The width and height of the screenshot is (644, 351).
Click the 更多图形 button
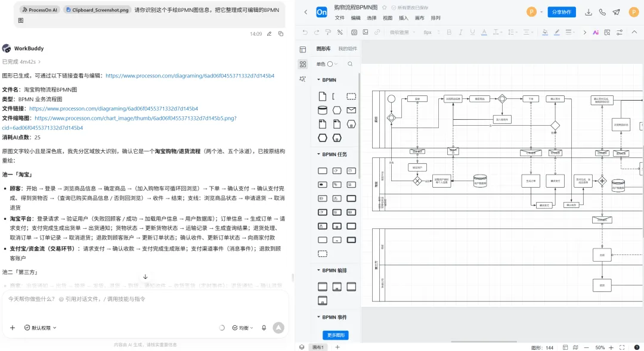336,335
